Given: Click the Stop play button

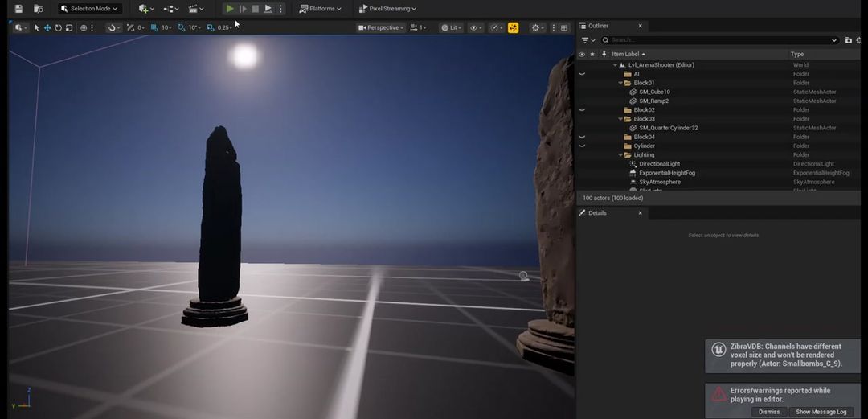Looking at the screenshot, I should coord(256,9).
